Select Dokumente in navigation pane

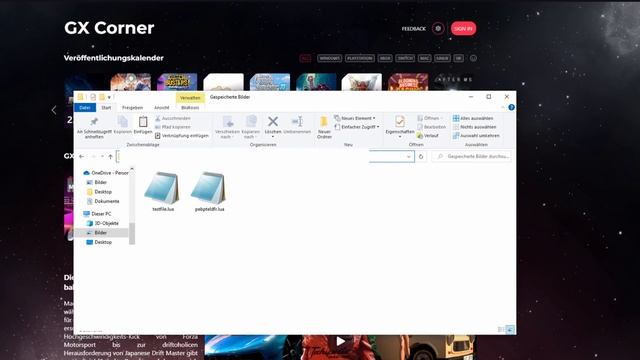pyautogui.click(x=103, y=201)
